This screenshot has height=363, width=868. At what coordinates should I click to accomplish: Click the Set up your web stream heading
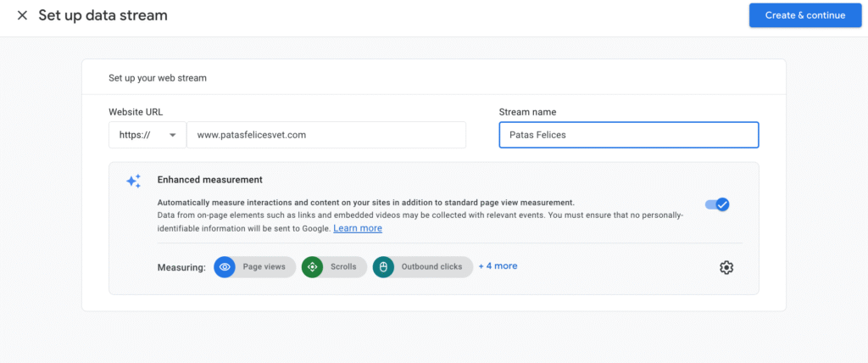point(157,78)
